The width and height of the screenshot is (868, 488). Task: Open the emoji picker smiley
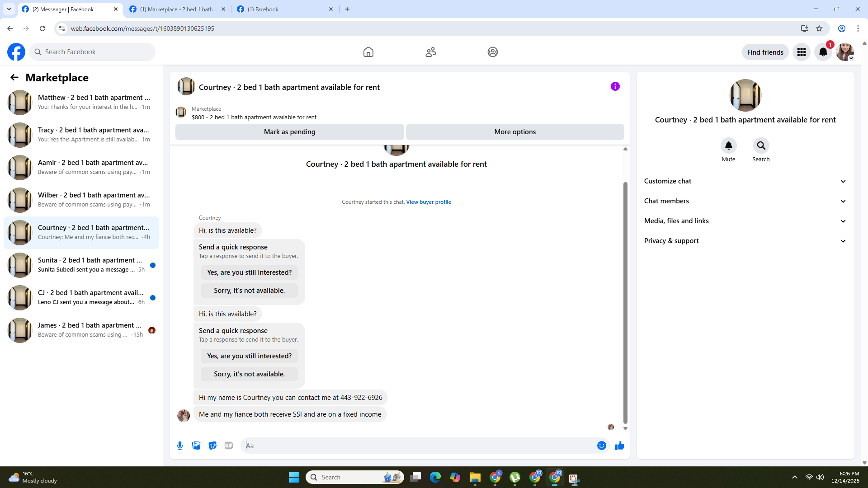coord(601,446)
